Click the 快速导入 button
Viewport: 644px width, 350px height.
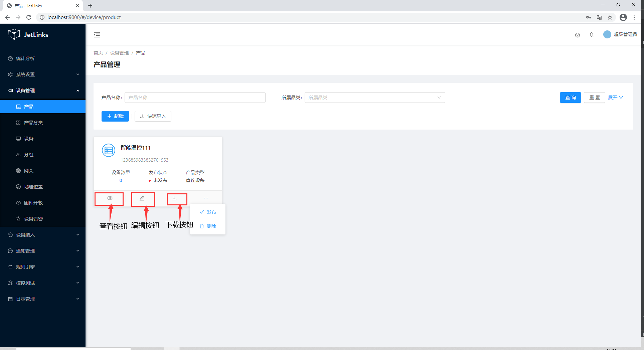pyautogui.click(x=153, y=116)
